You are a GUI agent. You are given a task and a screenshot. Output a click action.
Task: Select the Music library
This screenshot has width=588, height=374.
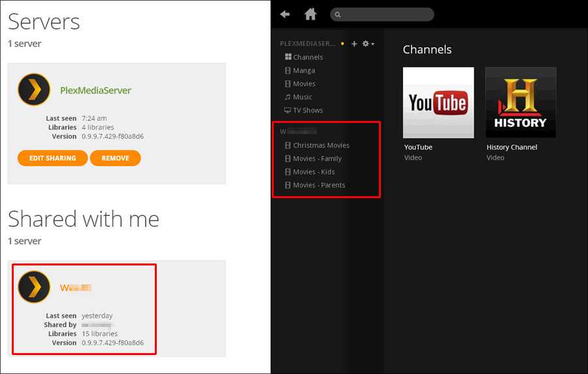pos(302,97)
